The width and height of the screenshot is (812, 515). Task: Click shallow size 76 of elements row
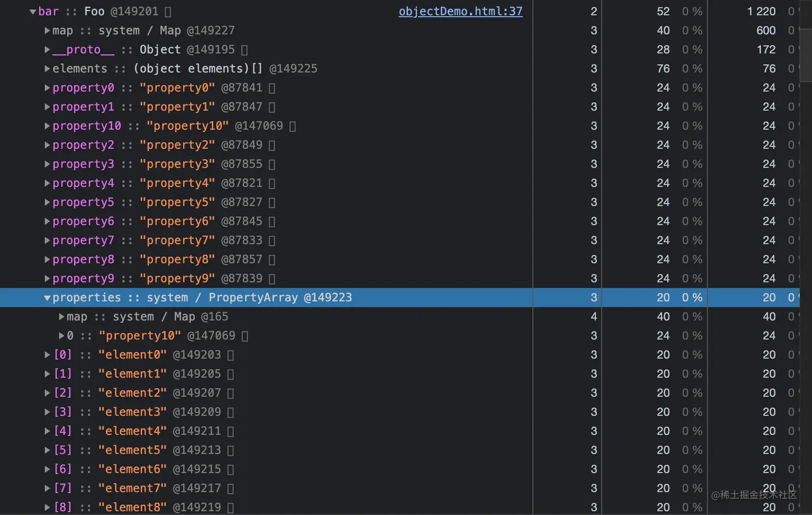tap(663, 69)
